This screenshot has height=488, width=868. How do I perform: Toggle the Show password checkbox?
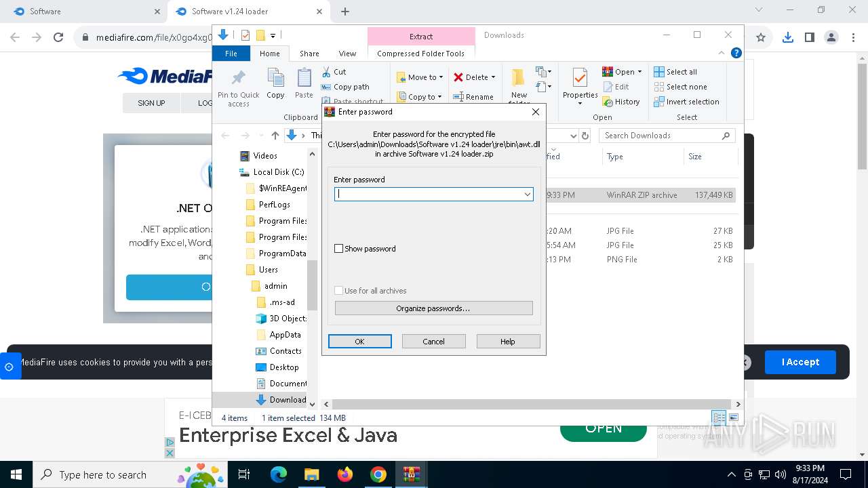(x=338, y=249)
